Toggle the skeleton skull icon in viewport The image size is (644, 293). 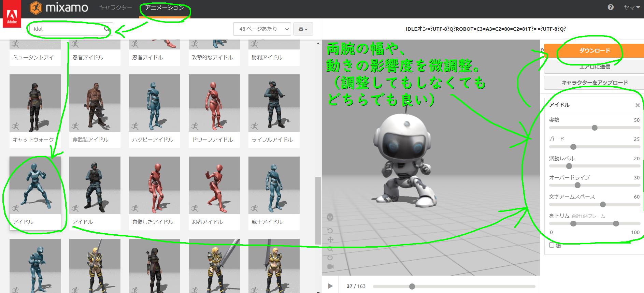click(330, 217)
